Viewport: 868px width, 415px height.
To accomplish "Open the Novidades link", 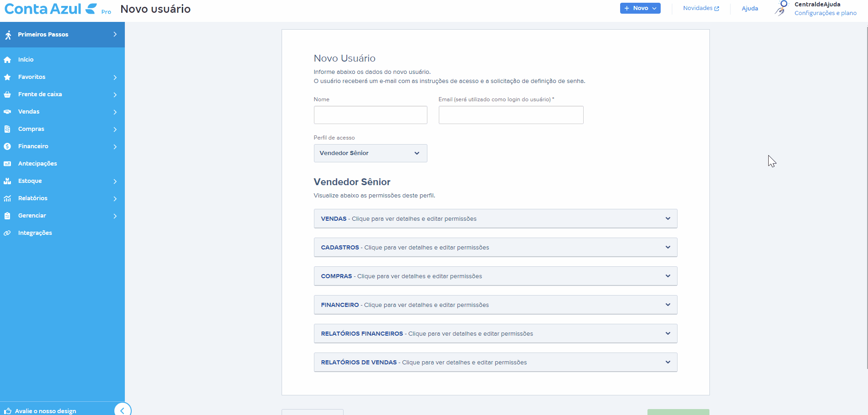I will click(701, 8).
